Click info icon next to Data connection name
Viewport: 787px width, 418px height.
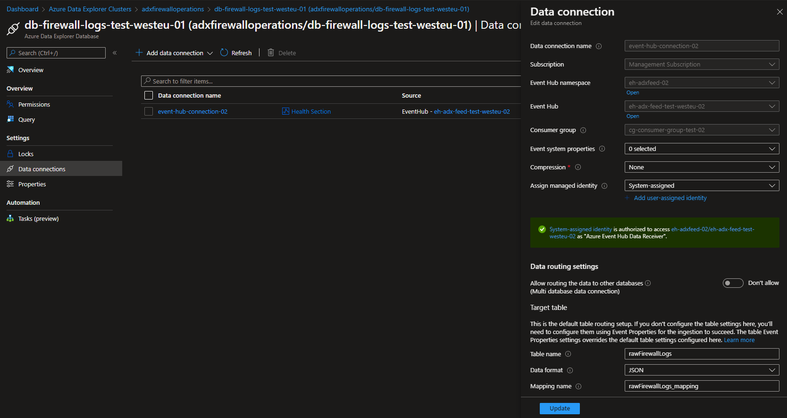point(599,46)
